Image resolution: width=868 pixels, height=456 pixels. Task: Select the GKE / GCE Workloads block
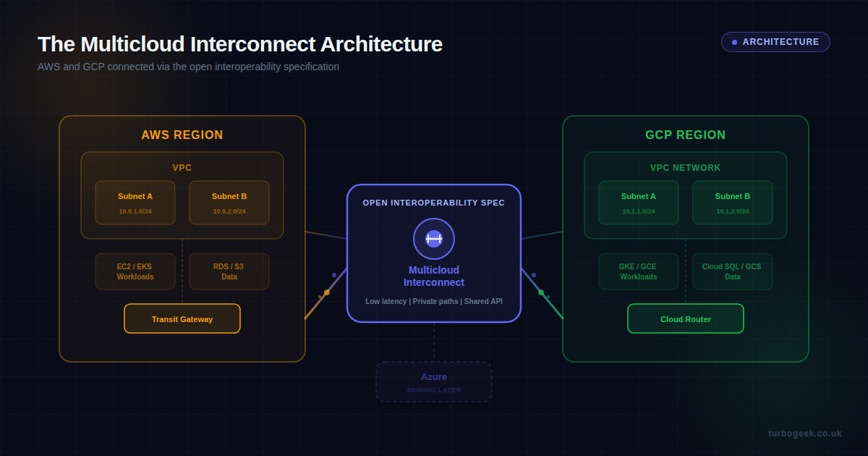point(639,271)
